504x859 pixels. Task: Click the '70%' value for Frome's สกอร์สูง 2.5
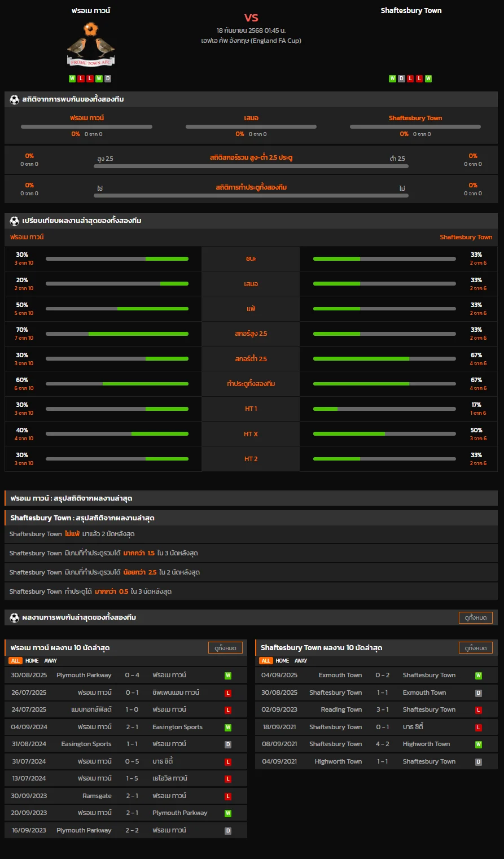click(x=22, y=330)
